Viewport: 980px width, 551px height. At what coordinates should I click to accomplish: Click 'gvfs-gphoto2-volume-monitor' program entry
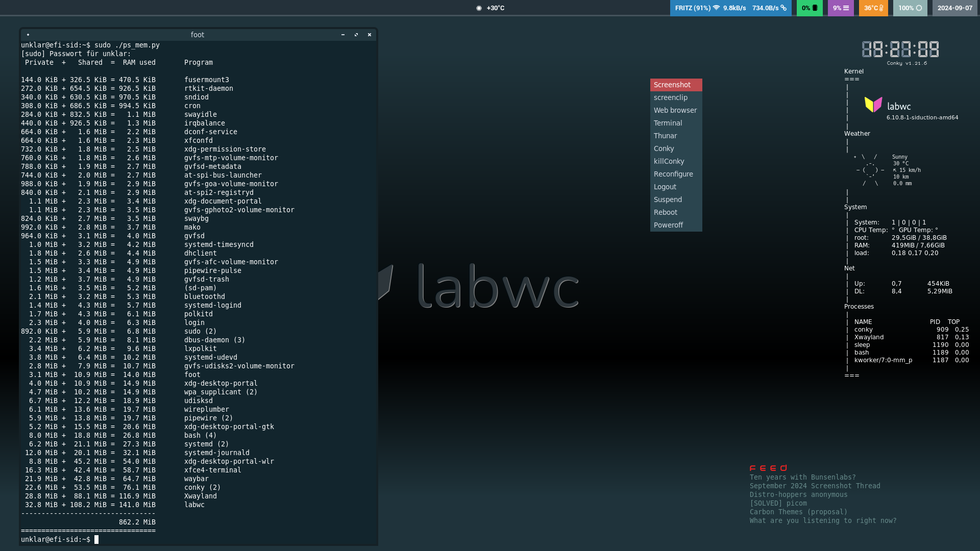point(239,210)
